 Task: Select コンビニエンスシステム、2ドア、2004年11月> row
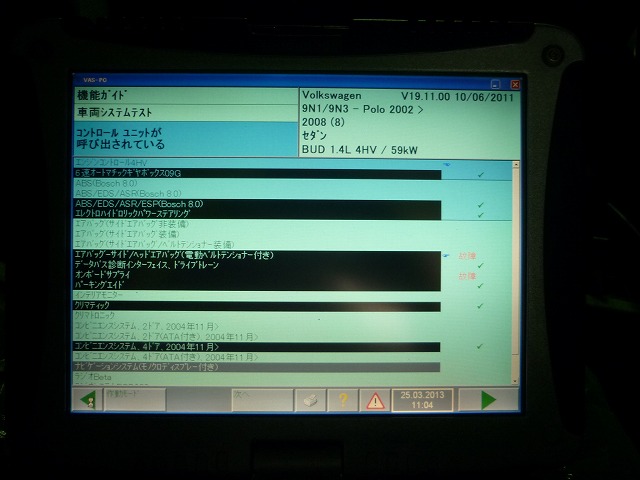point(257,327)
